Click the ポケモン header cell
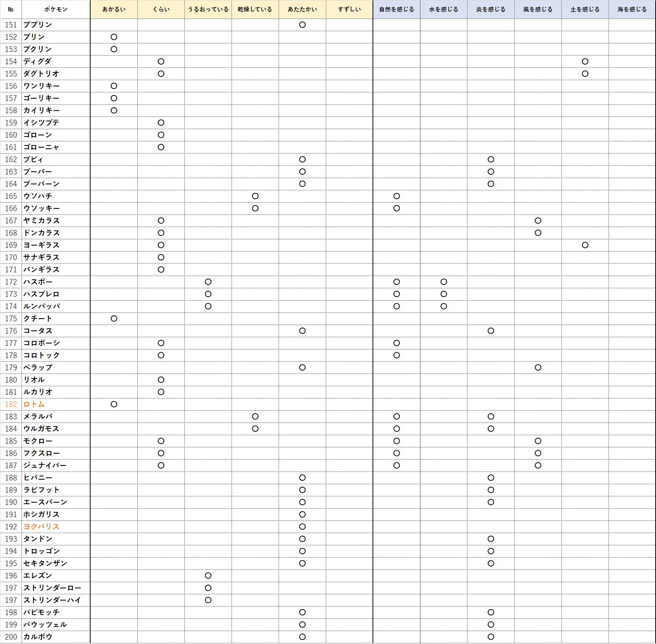The image size is (656, 644). click(56, 9)
